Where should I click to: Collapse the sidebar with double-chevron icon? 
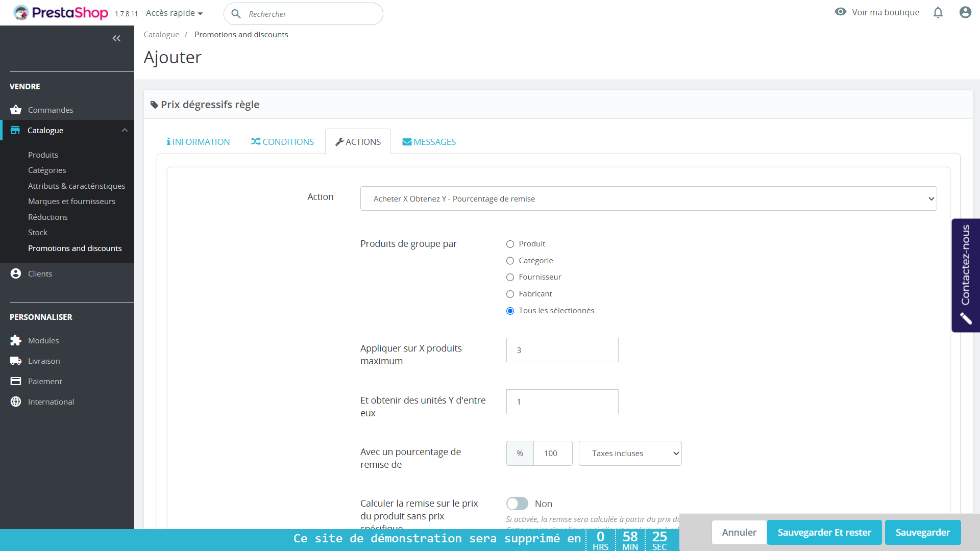click(116, 38)
